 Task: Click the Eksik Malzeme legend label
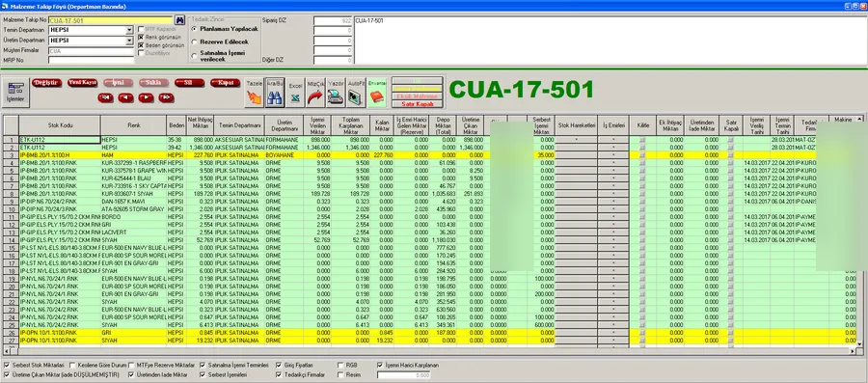(418, 96)
